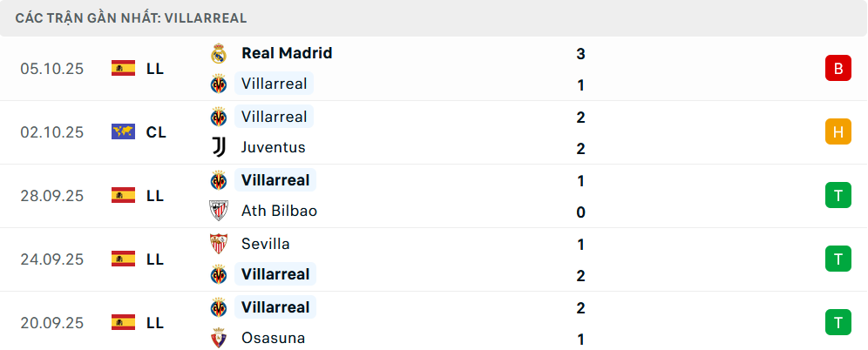
Task: Open the Sevilla team link
Action: tap(266, 244)
